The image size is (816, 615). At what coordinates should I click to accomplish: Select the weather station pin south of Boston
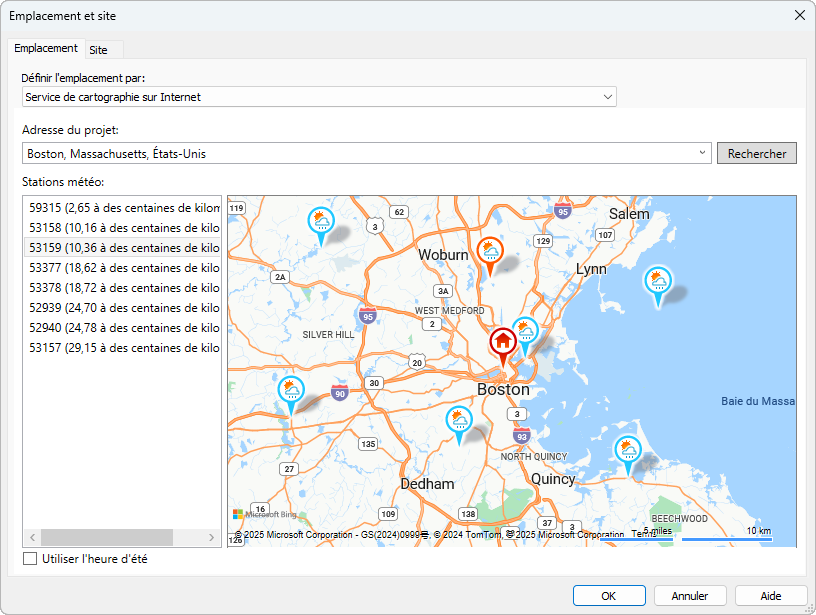(x=459, y=425)
